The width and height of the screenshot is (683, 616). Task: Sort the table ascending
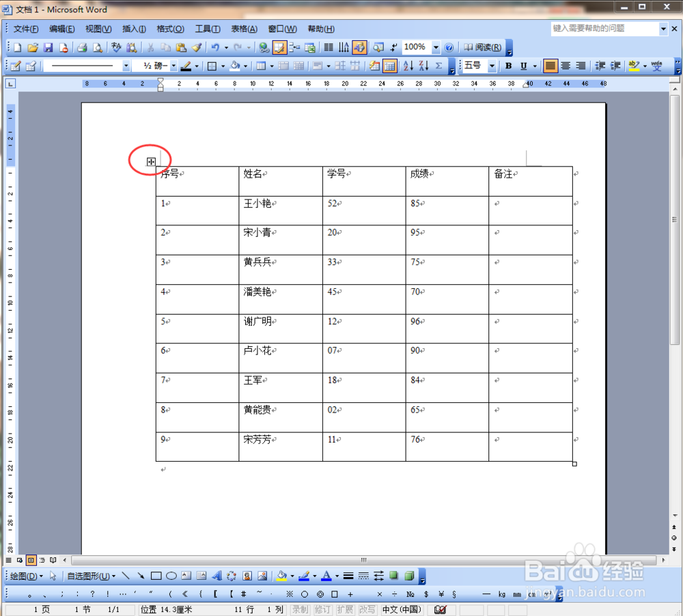406,66
